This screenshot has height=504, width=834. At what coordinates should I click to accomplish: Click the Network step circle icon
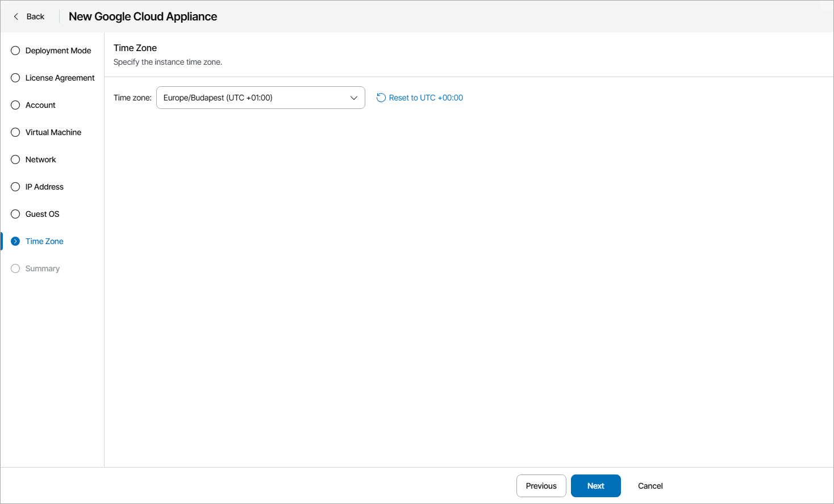(15, 159)
